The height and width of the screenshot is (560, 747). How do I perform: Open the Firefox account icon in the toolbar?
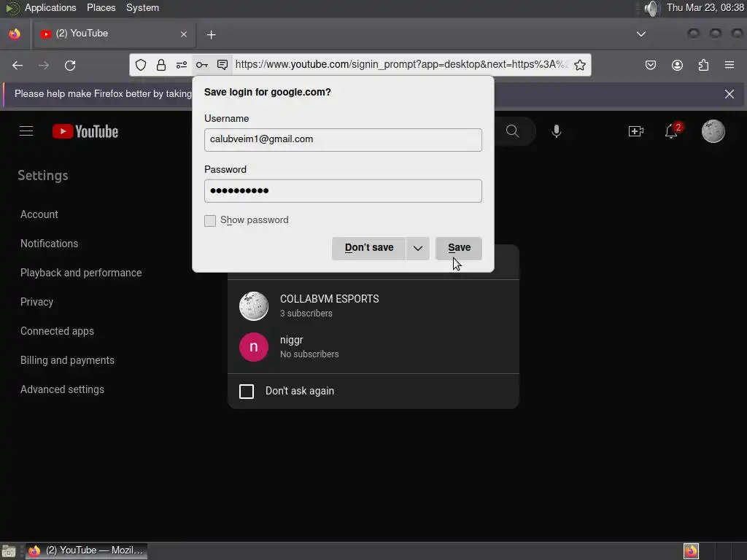[x=677, y=65]
